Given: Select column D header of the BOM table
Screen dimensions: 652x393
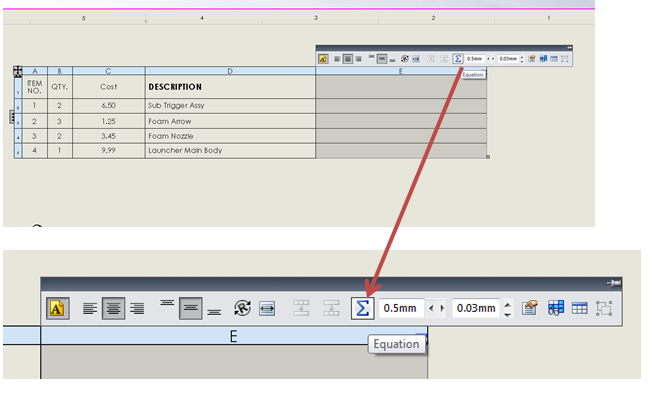Looking at the screenshot, I should (230, 71).
